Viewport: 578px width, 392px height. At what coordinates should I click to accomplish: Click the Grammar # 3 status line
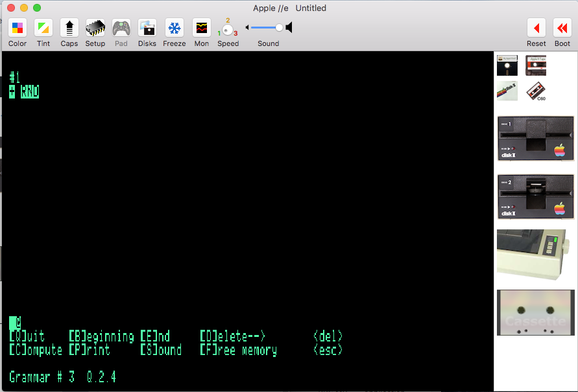[63, 377]
